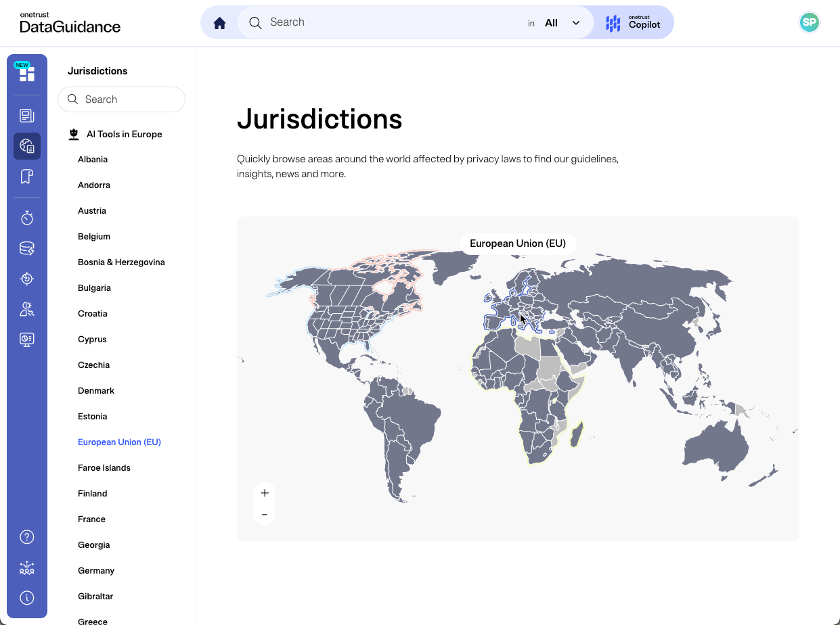Viewport: 840px width, 625px height.
Task: Open the Austria jurisdiction link
Action: click(92, 211)
